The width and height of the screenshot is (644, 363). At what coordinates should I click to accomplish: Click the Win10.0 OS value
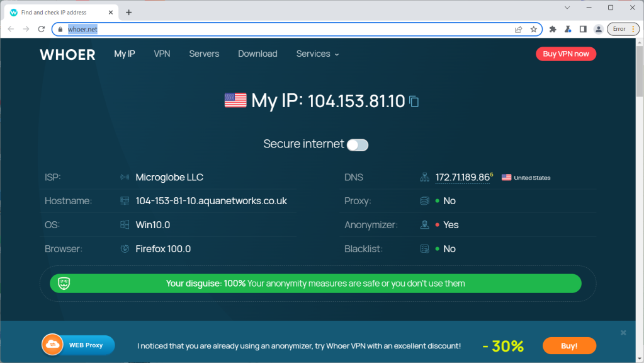click(x=153, y=225)
